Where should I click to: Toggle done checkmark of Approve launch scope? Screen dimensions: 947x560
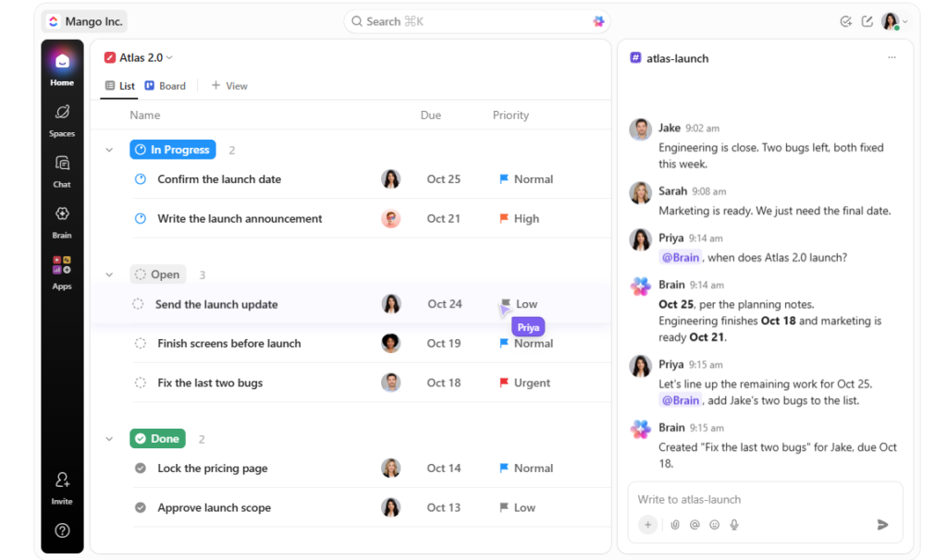[x=141, y=507]
